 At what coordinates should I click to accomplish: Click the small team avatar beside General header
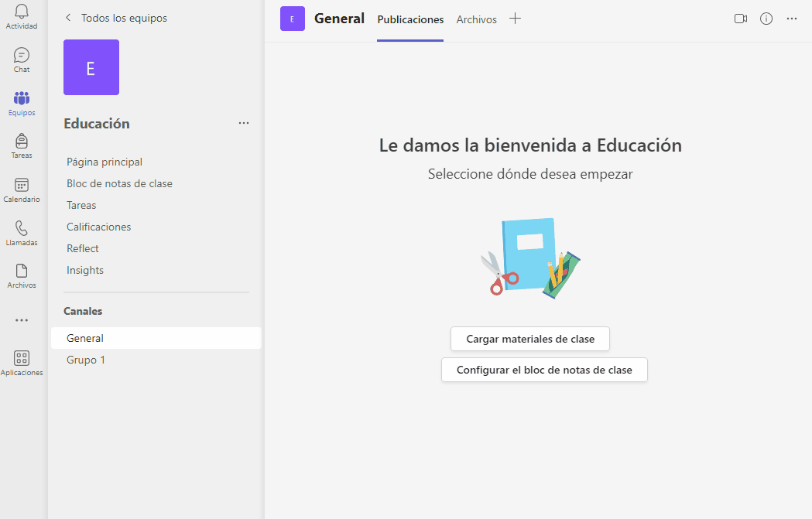[293, 19]
